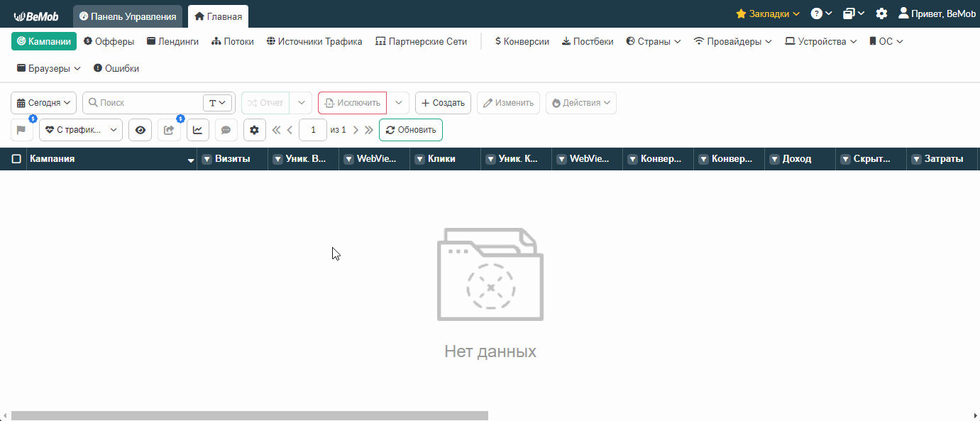Open filter on Скрыт... column
The width and height of the screenshot is (980, 421).
point(845,159)
